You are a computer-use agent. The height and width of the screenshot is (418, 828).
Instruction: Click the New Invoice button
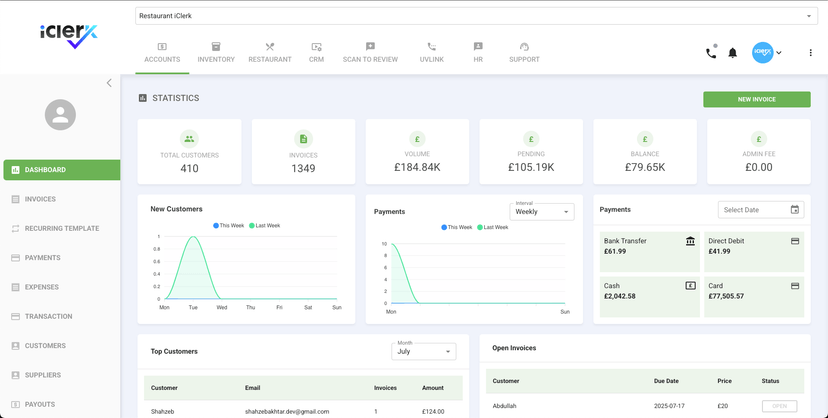click(x=756, y=99)
